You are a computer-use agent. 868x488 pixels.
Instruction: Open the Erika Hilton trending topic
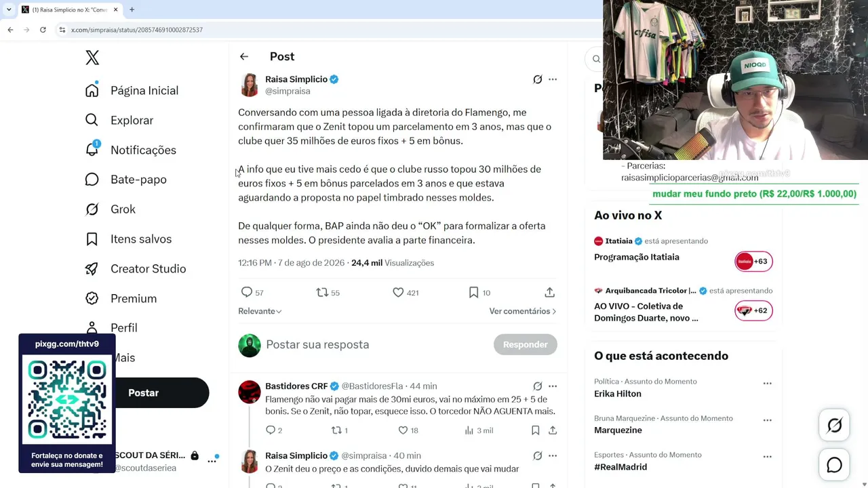[618, 394]
